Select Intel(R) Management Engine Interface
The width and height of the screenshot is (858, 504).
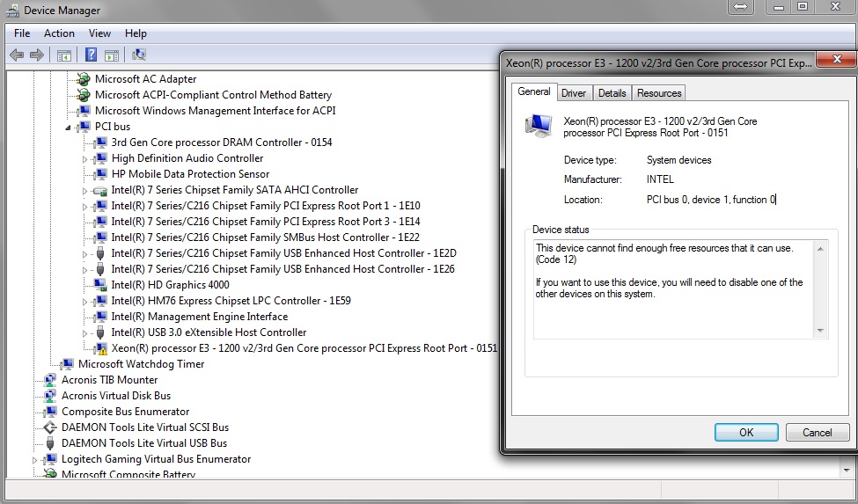[199, 317]
